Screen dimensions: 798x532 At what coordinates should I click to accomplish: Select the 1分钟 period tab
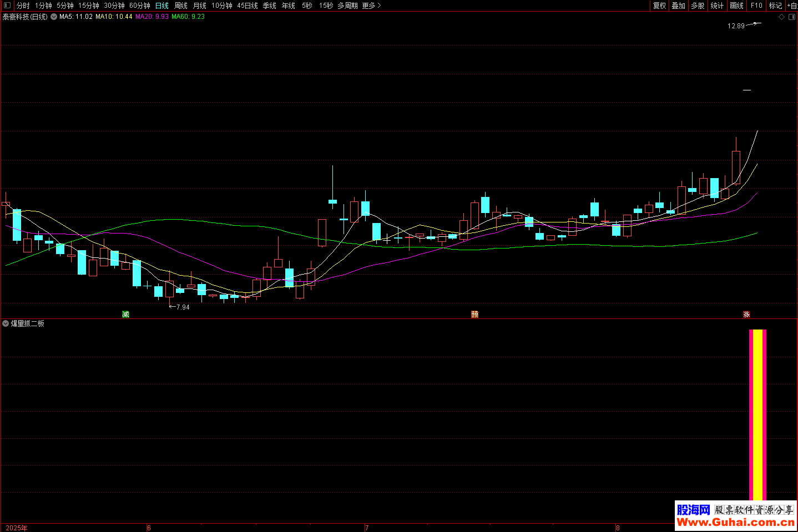point(43,6)
